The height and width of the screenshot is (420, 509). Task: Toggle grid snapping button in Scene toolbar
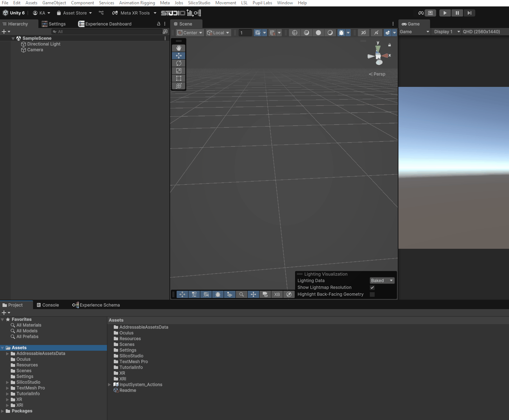click(x=258, y=33)
